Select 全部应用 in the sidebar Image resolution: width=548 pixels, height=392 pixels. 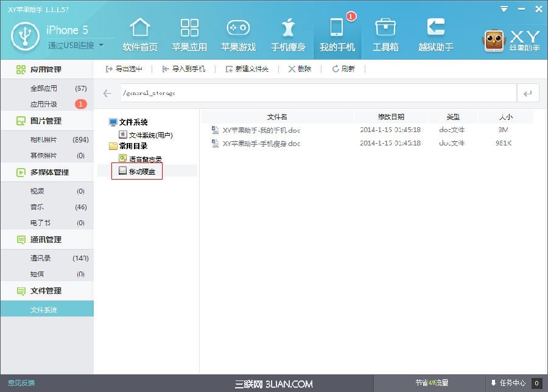click(44, 88)
